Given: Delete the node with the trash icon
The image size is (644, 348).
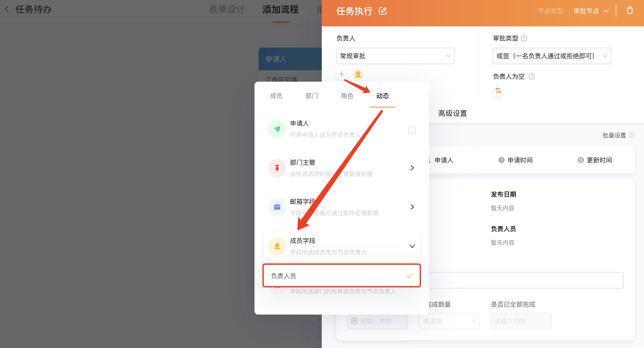Looking at the screenshot, I should point(629,10).
